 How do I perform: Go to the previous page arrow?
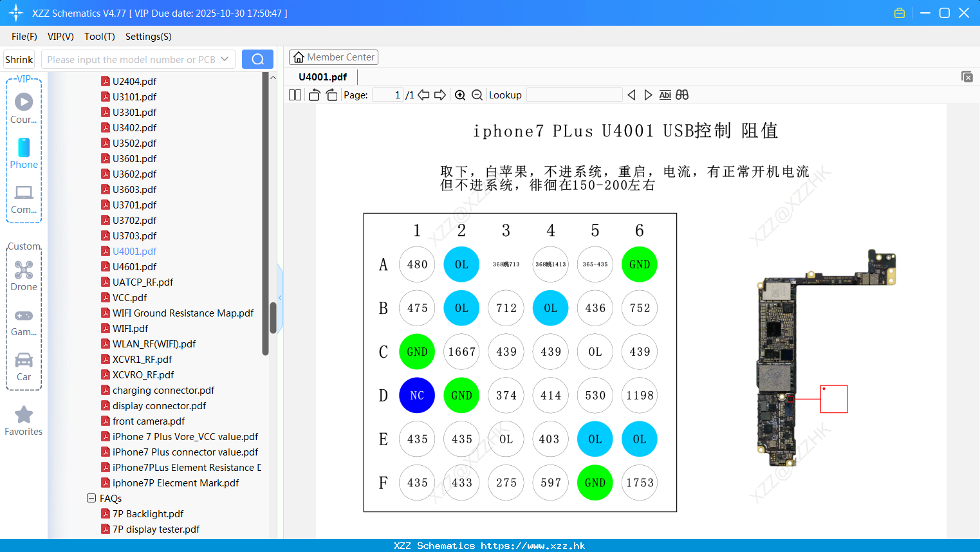(x=423, y=95)
